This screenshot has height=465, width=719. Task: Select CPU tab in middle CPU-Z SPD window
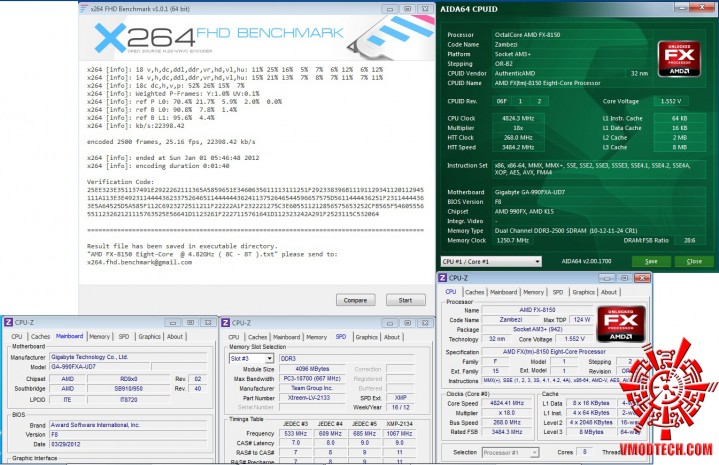tap(234, 337)
